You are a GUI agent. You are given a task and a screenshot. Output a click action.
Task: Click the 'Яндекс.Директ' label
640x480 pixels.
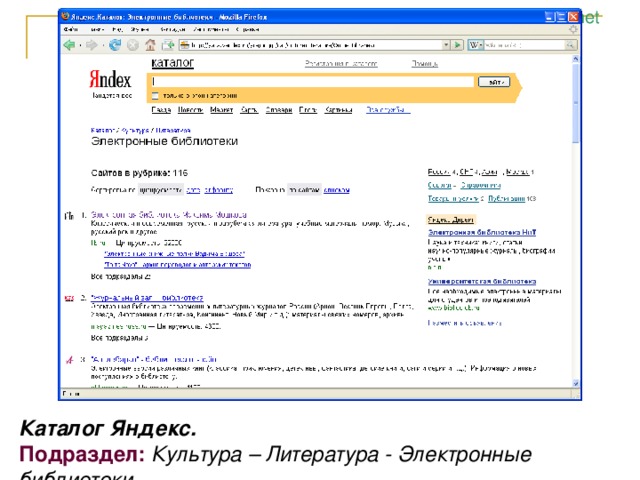451,220
